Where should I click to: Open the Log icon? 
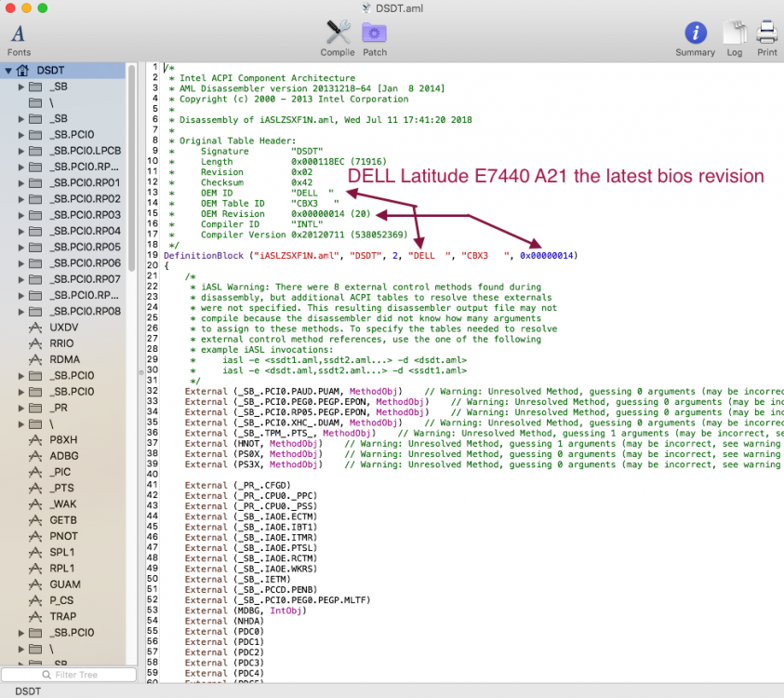coord(734,33)
